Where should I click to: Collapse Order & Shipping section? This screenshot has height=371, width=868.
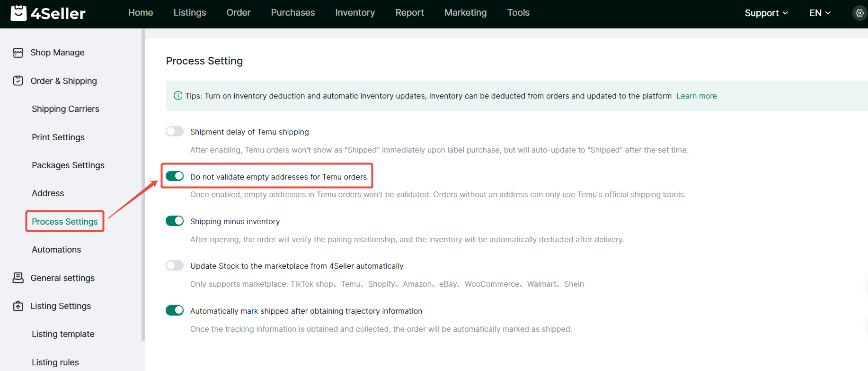click(x=63, y=81)
